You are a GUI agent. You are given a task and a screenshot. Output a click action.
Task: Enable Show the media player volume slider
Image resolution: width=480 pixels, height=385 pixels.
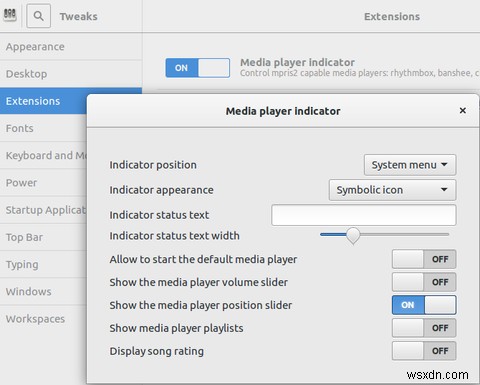tap(424, 282)
